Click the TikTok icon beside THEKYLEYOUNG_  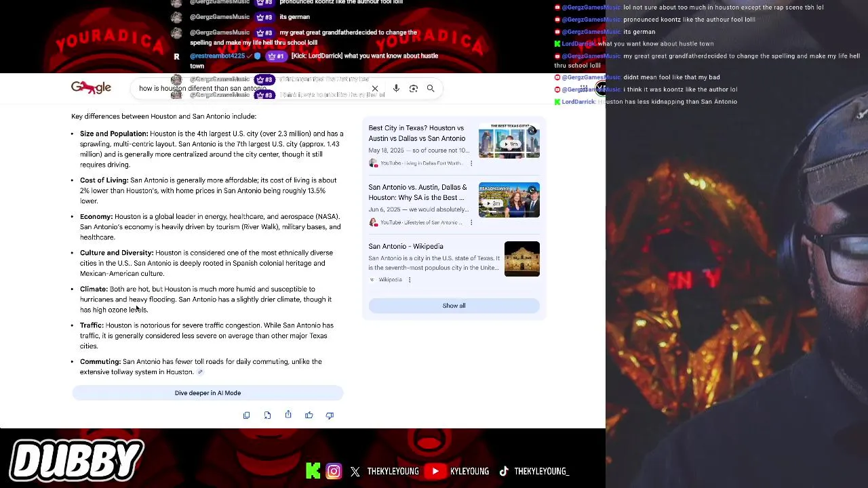[x=504, y=471]
